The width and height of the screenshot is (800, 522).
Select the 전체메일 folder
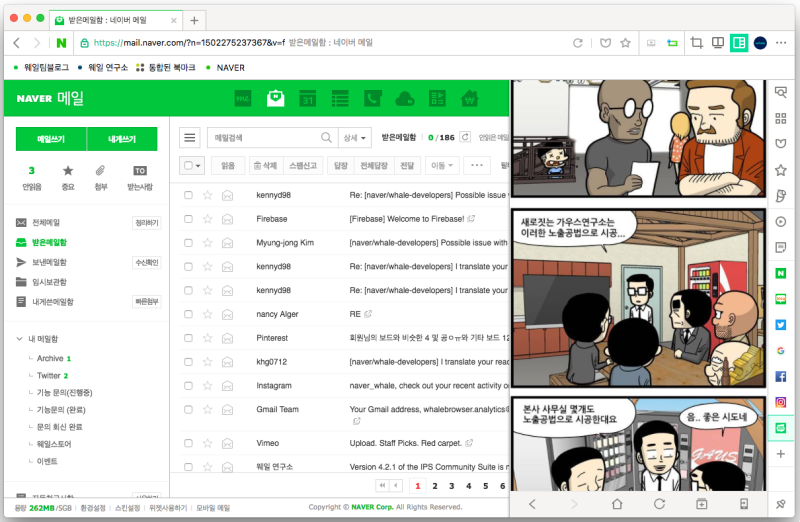(46, 222)
